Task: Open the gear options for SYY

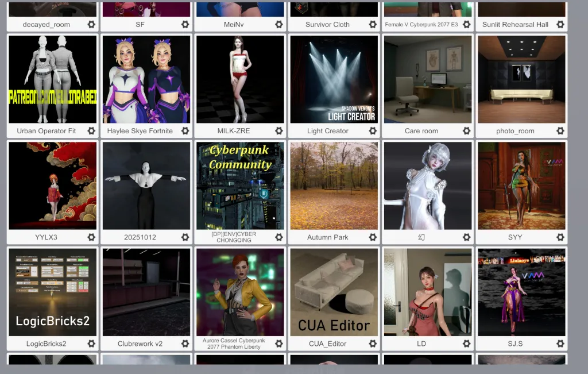Action: [x=560, y=237]
